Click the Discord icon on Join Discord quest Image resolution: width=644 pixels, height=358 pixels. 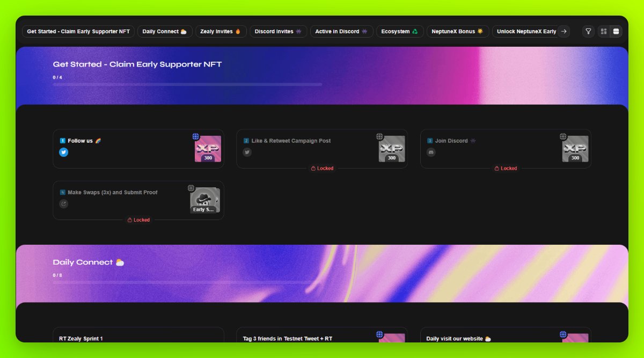pos(431,152)
